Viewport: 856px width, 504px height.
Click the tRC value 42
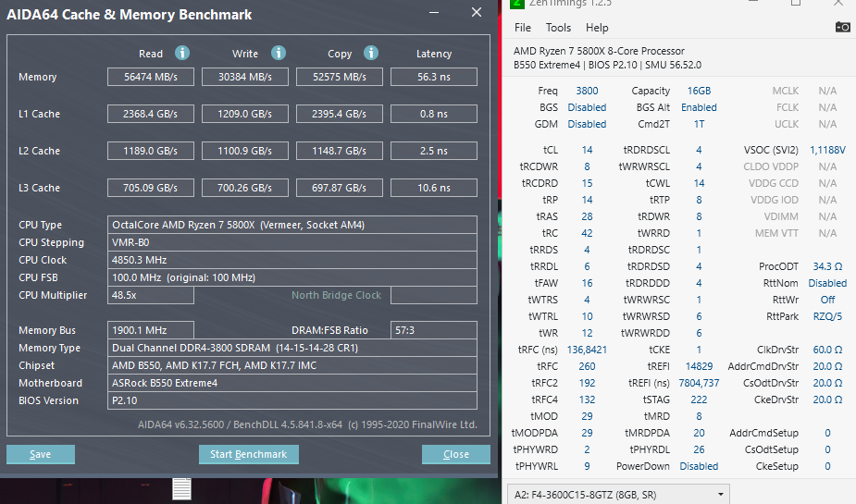point(587,233)
